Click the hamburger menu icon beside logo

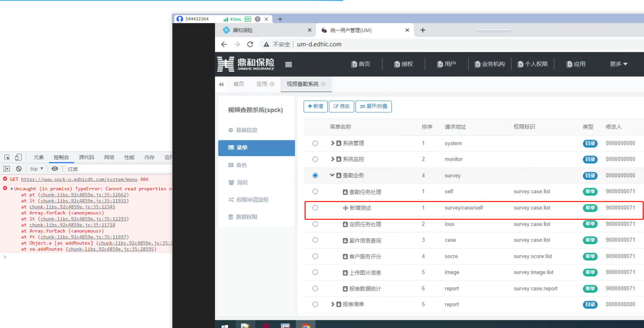tap(288, 64)
